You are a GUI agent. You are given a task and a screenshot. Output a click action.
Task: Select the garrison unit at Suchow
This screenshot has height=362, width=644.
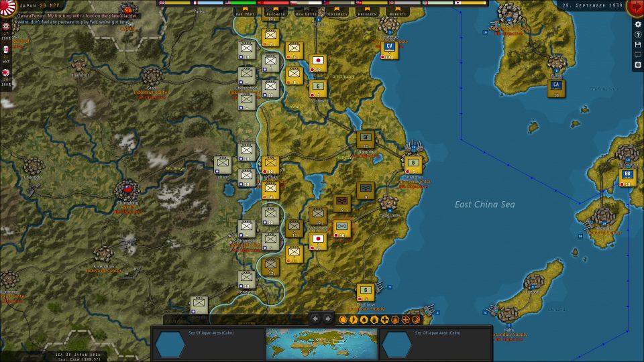pos(318,88)
